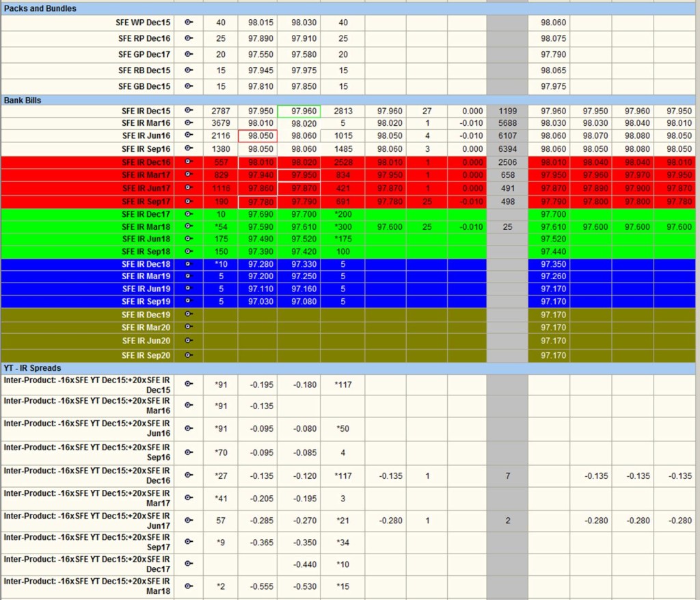Click the 97.030 price in SFE IR Sep19
The height and width of the screenshot is (600, 700).
tap(260, 301)
